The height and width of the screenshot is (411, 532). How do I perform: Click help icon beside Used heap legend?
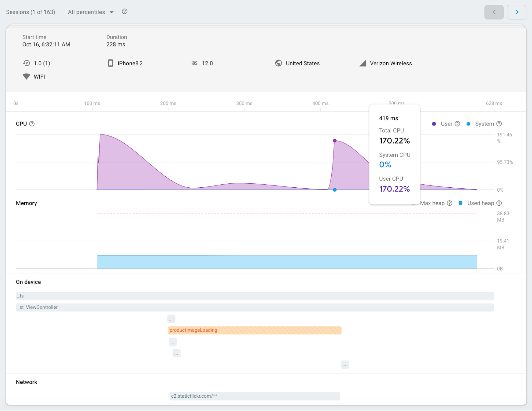click(x=499, y=203)
